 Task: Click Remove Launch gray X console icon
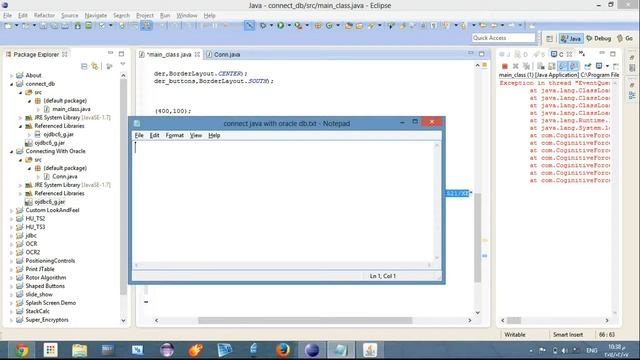click(x=516, y=66)
